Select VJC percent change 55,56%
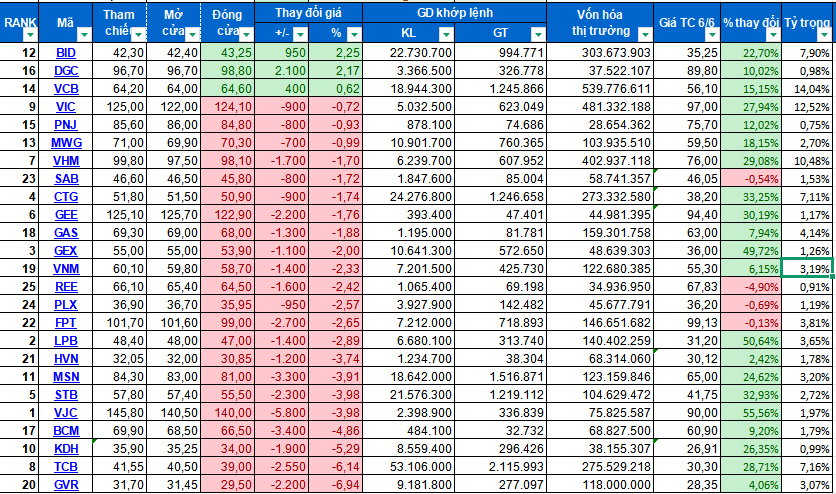This screenshot has width=836, height=494. click(751, 413)
